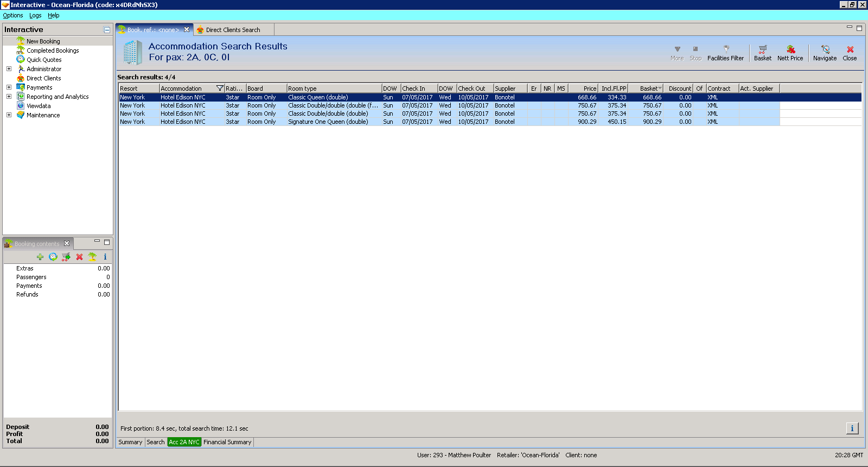Click the green plus add icon
The height and width of the screenshot is (467, 868).
[x=40, y=257]
